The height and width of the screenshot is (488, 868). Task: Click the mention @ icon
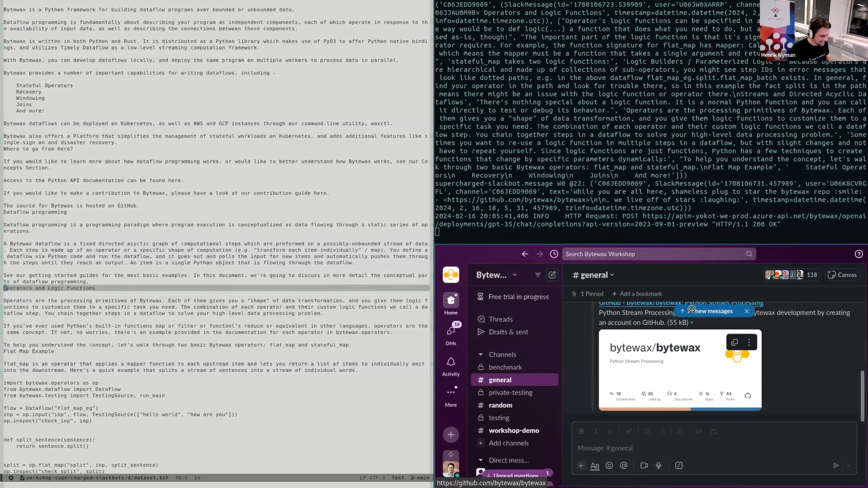(623, 465)
